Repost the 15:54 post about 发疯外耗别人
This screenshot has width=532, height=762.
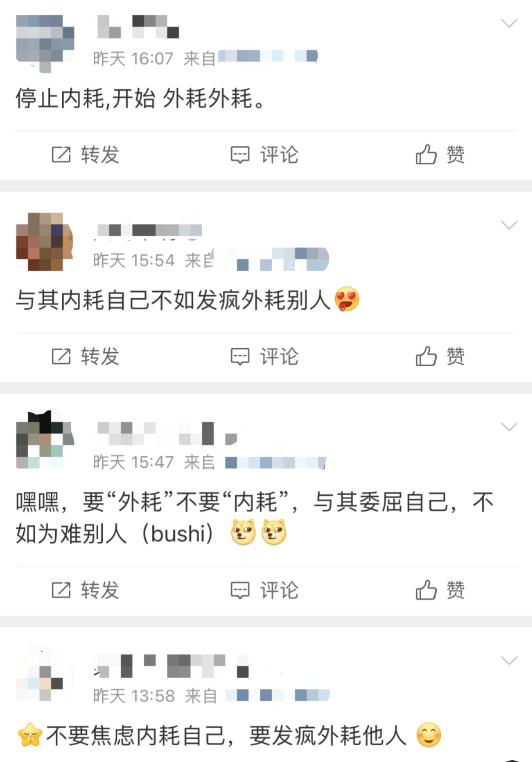coord(85,356)
